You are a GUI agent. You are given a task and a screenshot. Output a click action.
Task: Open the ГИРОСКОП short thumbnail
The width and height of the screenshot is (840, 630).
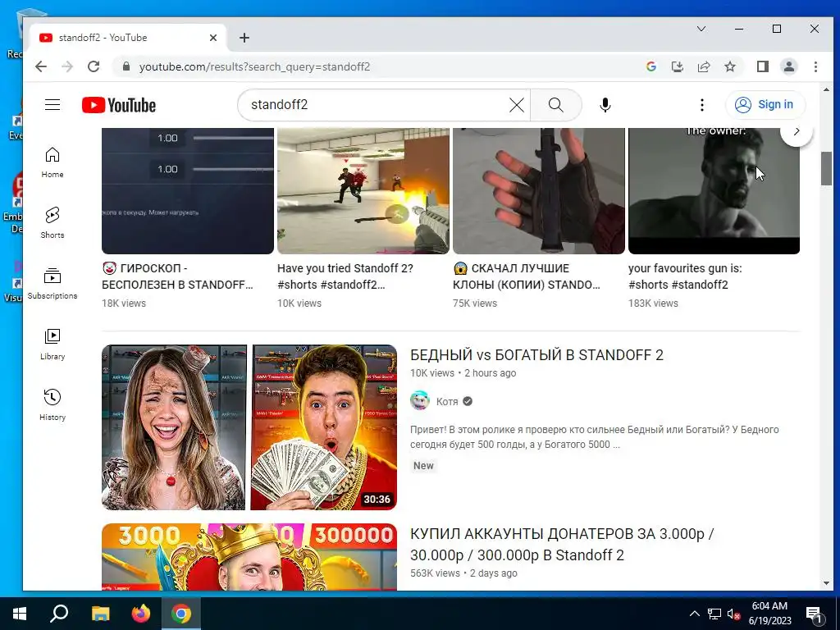coord(188,190)
